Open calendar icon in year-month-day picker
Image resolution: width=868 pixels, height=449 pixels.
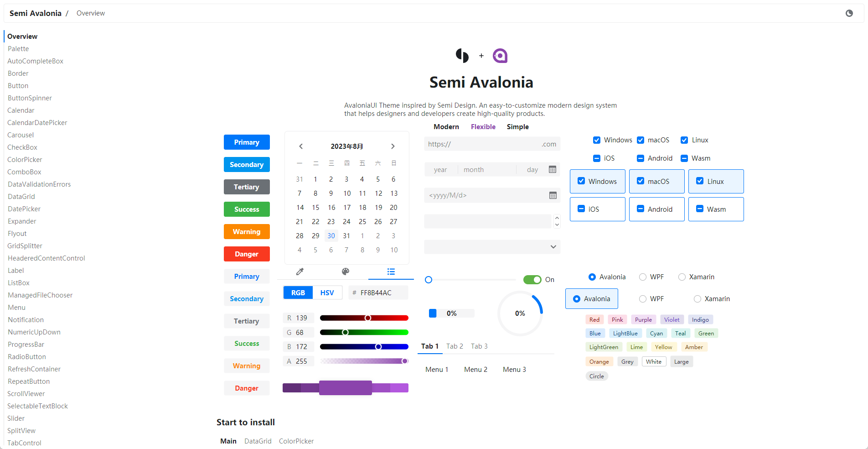[552, 170]
